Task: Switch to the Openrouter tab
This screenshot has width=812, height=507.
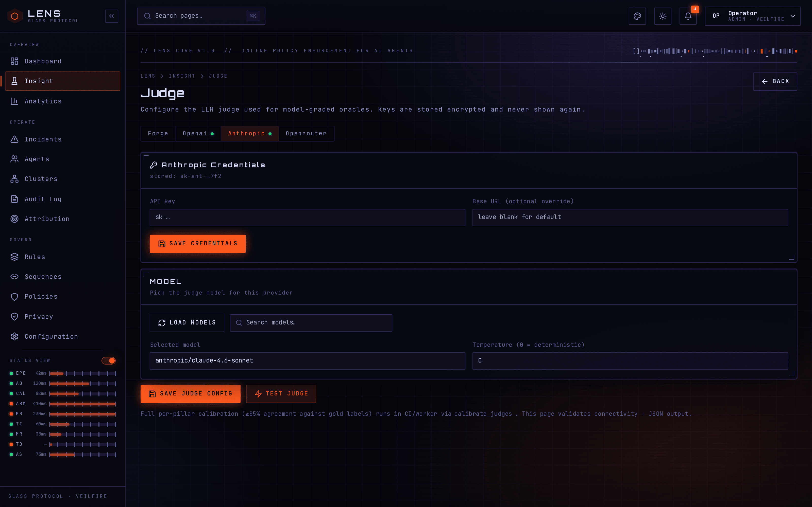Action: (306, 133)
